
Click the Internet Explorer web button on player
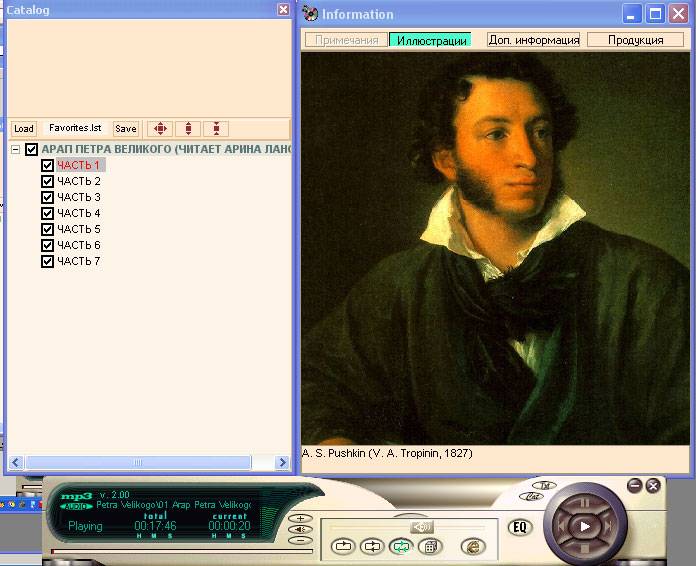[x=473, y=546]
